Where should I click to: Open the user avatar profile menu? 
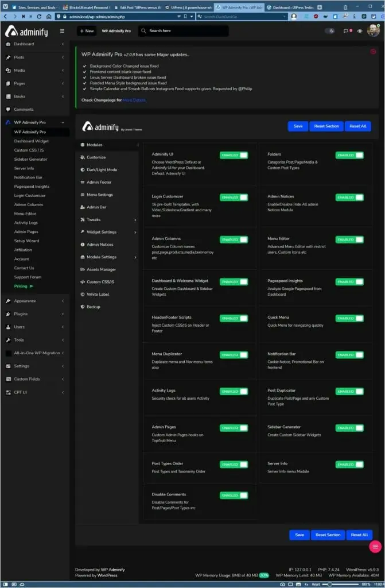pos(373,31)
